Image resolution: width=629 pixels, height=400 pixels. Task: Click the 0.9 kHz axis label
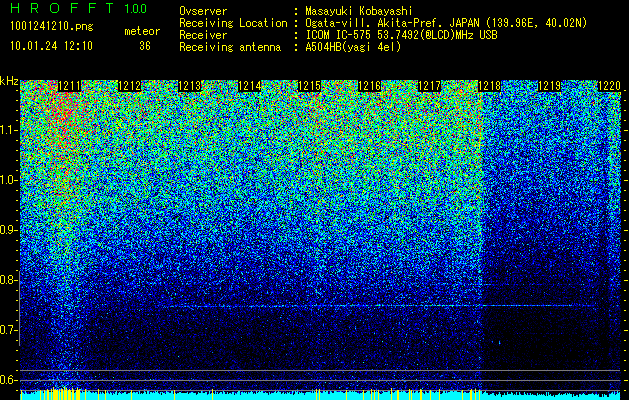pos(8,230)
